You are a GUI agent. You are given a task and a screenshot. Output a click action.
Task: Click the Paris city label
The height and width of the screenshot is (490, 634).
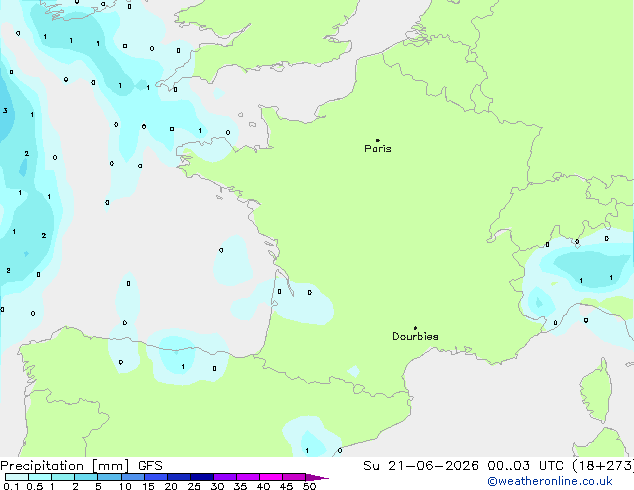click(378, 149)
